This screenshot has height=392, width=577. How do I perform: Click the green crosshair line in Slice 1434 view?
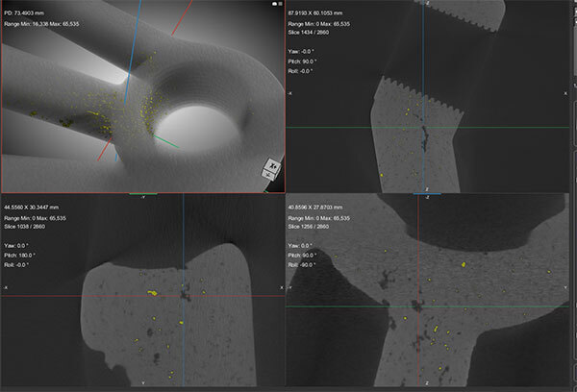point(428,128)
